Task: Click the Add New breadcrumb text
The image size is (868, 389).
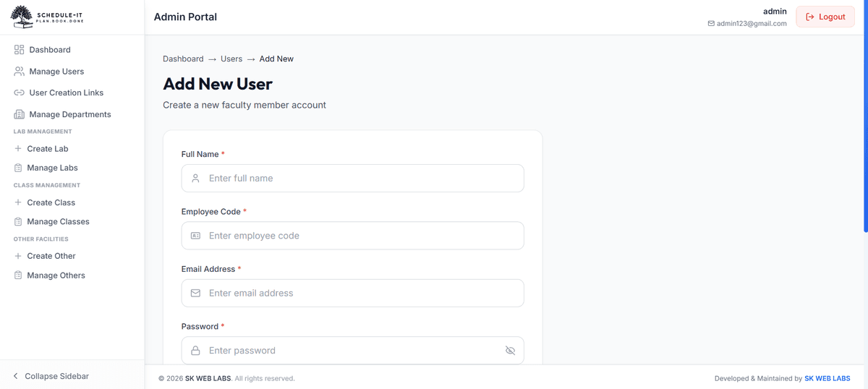Action: pos(276,59)
